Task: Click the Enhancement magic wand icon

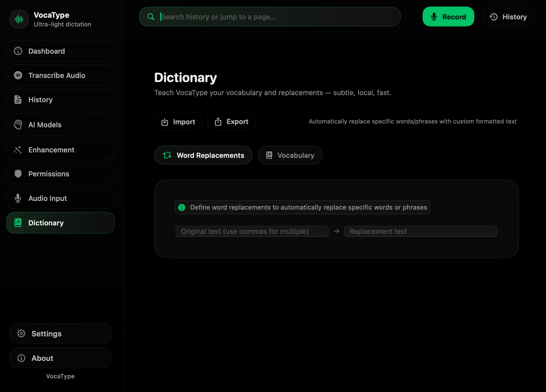Action: pos(18,150)
